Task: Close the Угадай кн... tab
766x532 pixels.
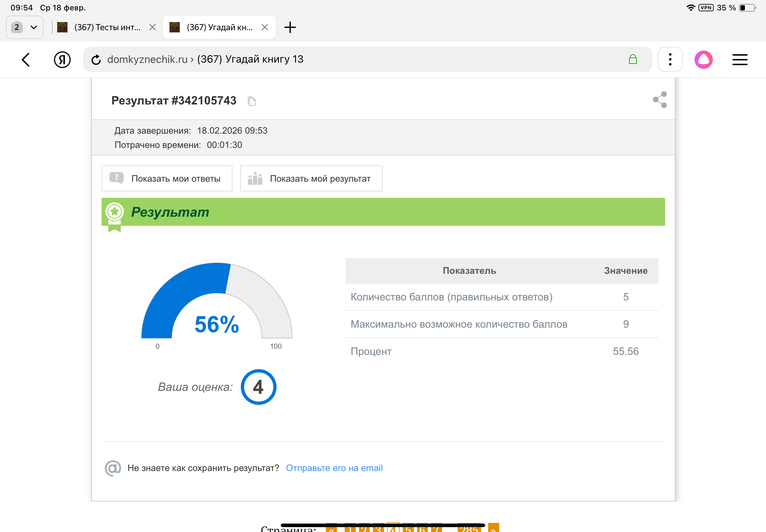Action: click(265, 27)
